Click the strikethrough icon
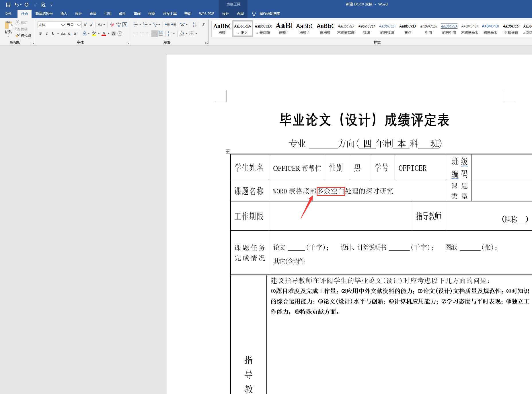The height and width of the screenshot is (394, 532). (x=63, y=34)
